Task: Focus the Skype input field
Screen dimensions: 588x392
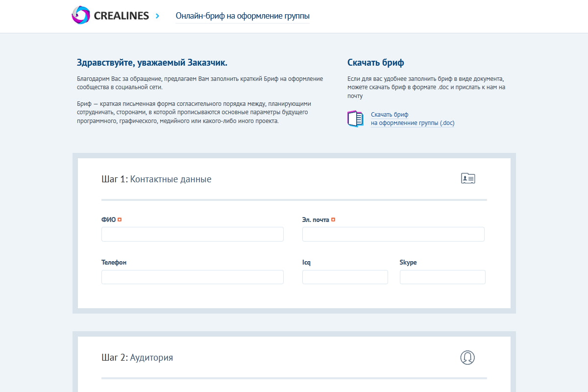Action: click(x=442, y=277)
